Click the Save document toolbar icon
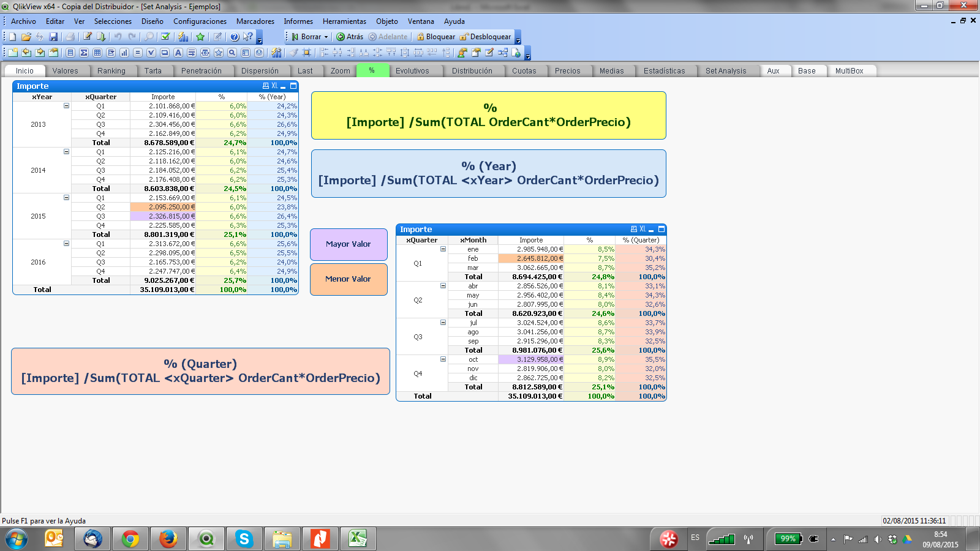980x551 pixels. point(53,37)
